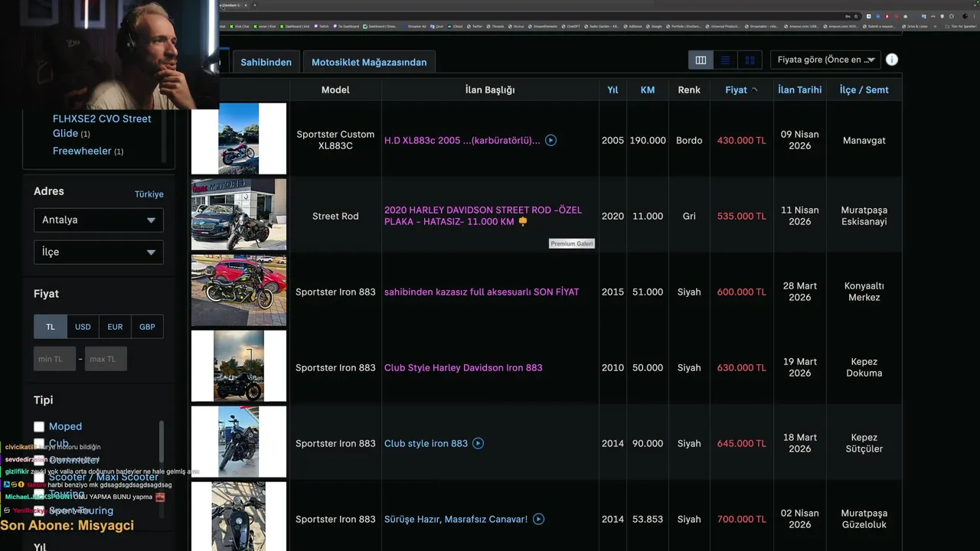This screenshot has width=980, height=551.
Task: Select GBP currency toggle
Action: point(147,327)
